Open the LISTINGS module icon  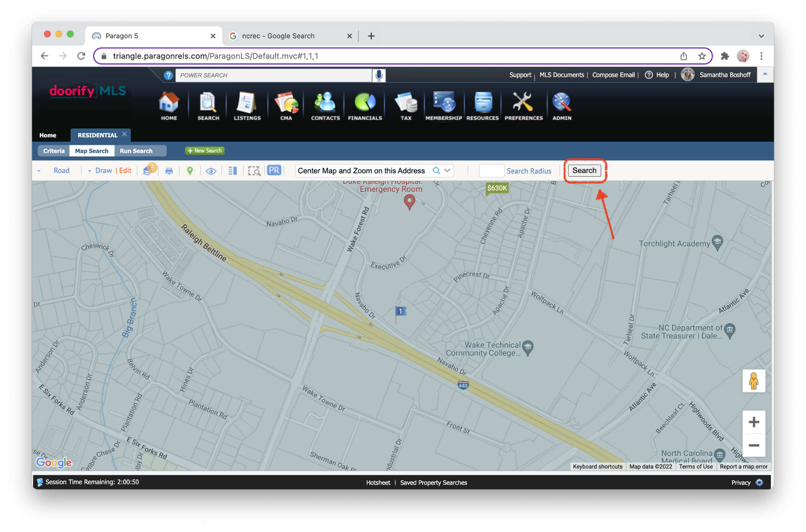[247, 106]
